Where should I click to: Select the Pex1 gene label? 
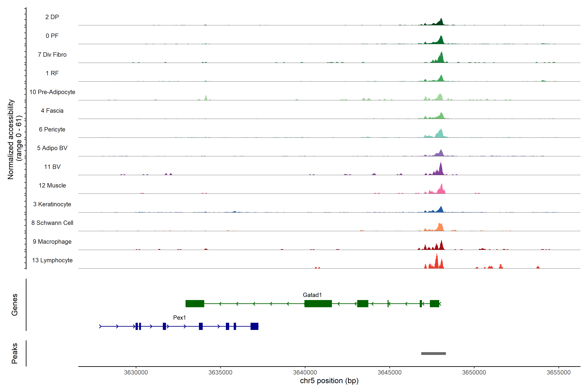179,318
